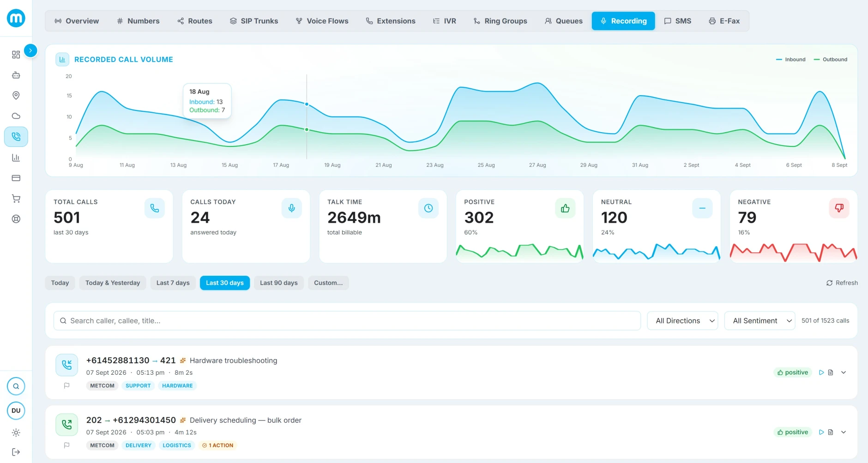Click the 1 ACTION badge on delivery call
The image size is (868, 463).
(x=218, y=445)
